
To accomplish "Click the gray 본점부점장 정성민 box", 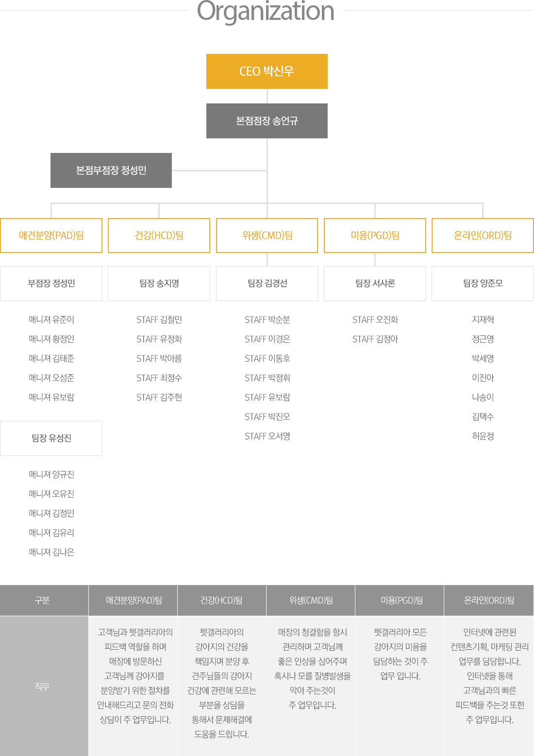I will (x=111, y=170).
